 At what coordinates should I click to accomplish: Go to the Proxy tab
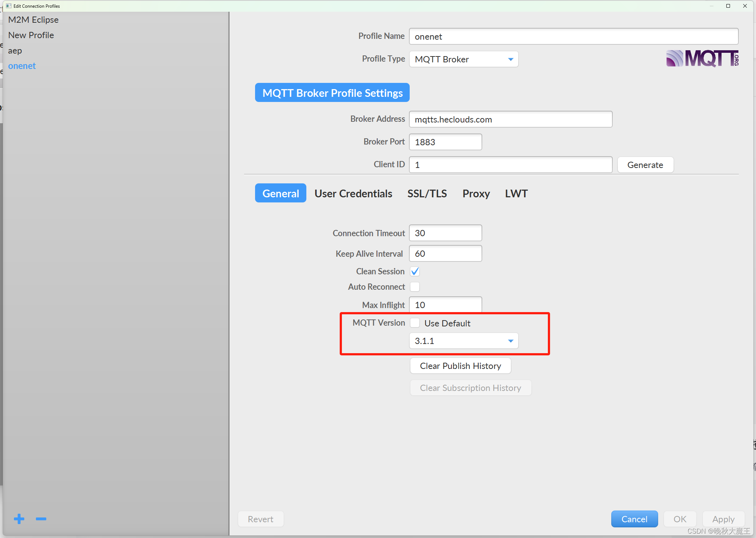(x=476, y=194)
